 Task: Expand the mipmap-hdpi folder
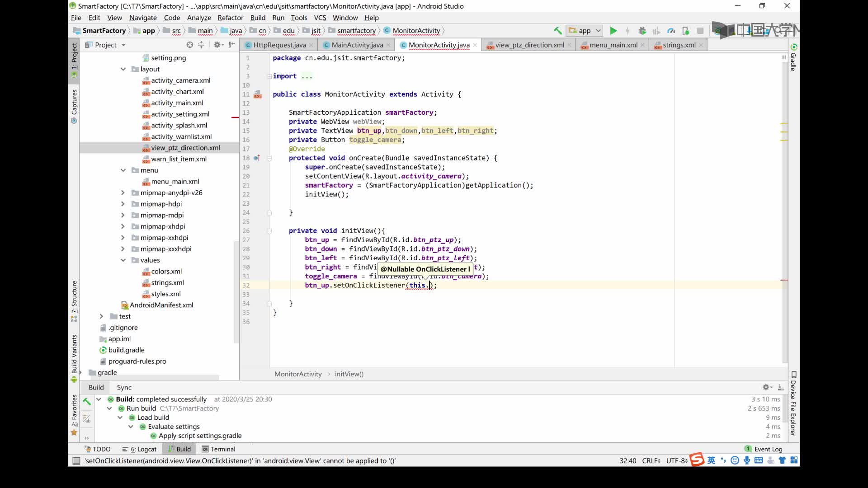tap(123, 204)
